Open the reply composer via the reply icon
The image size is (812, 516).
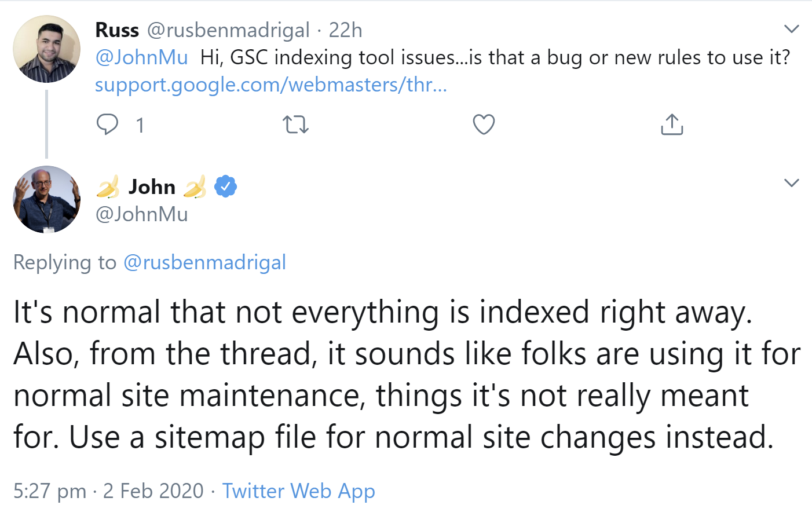[108, 124]
